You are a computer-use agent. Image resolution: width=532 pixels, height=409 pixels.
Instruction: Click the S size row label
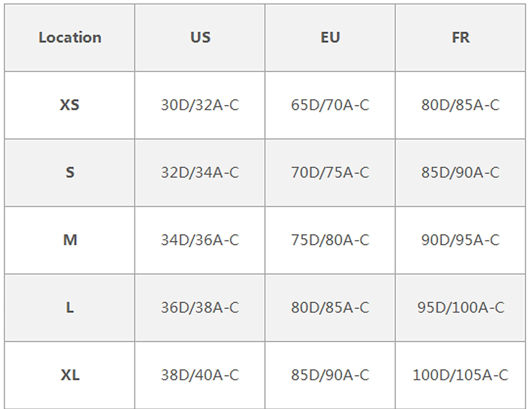click(70, 173)
